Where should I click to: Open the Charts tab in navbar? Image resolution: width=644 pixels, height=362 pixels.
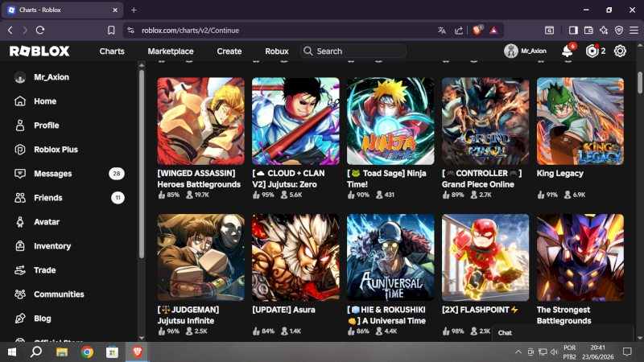(x=112, y=51)
